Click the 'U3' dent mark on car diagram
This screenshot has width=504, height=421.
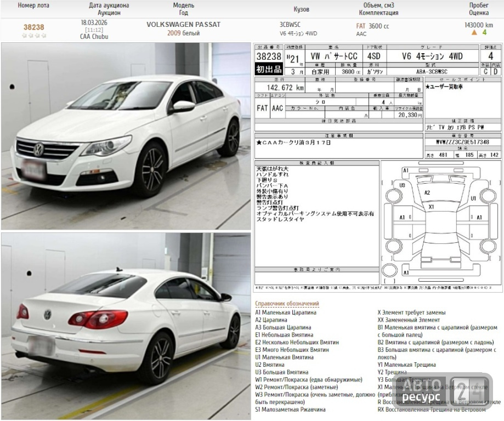click(402, 185)
